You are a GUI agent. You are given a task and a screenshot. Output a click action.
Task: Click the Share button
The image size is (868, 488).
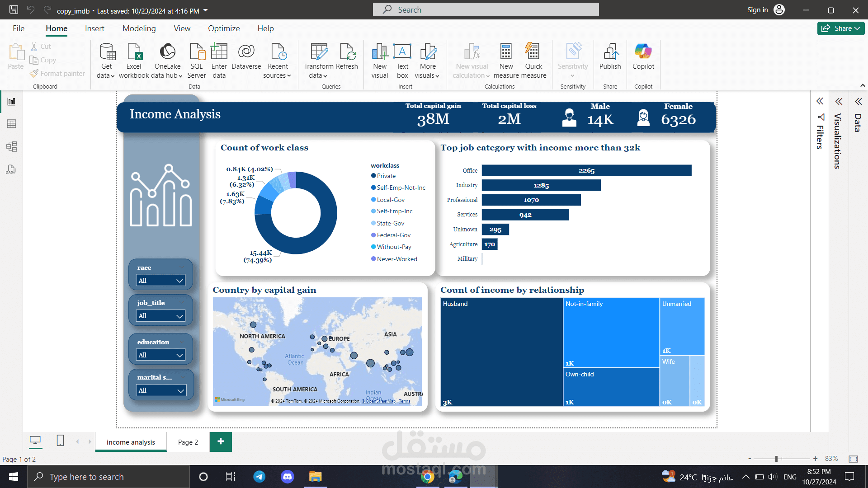pyautogui.click(x=840, y=28)
